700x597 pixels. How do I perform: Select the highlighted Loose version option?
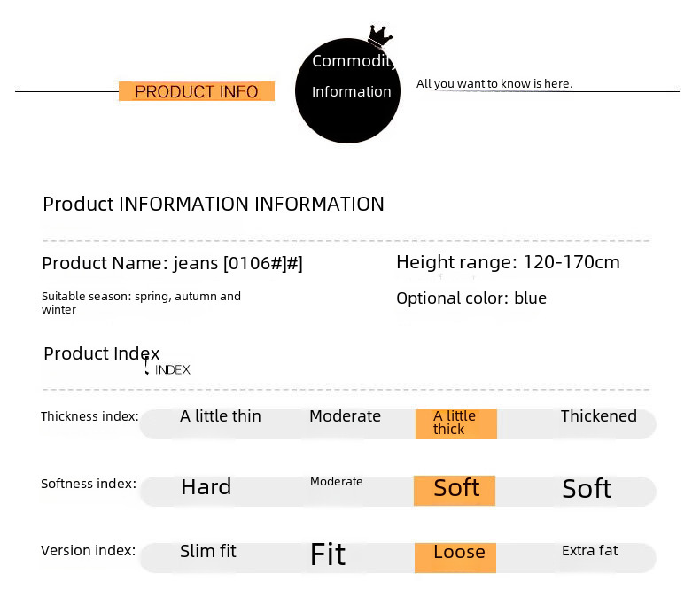(458, 553)
